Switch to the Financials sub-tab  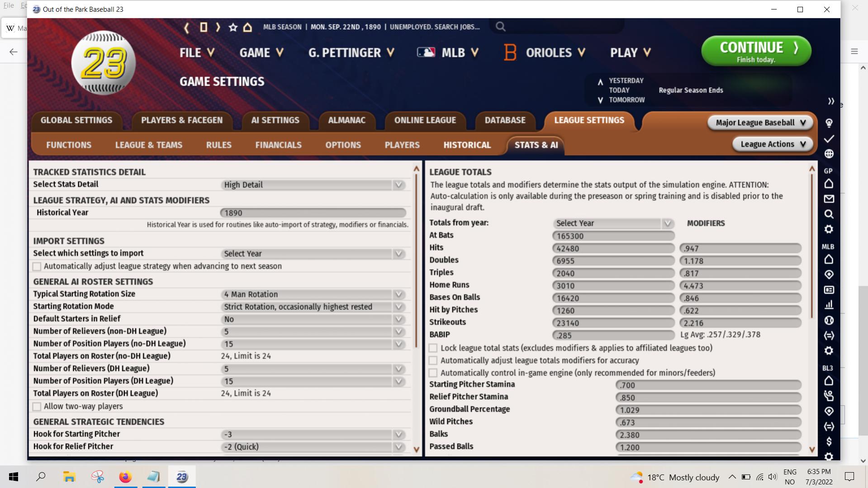pyautogui.click(x=278, y=145)
